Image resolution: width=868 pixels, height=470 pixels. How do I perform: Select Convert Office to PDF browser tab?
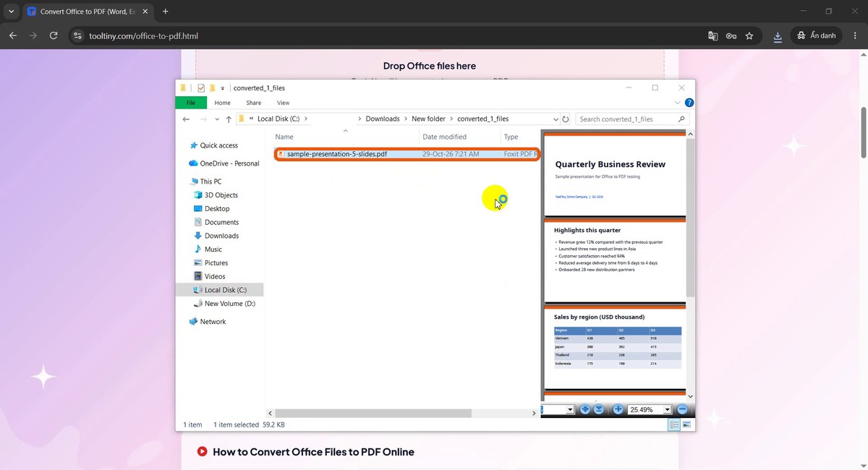tap(87, 12)
